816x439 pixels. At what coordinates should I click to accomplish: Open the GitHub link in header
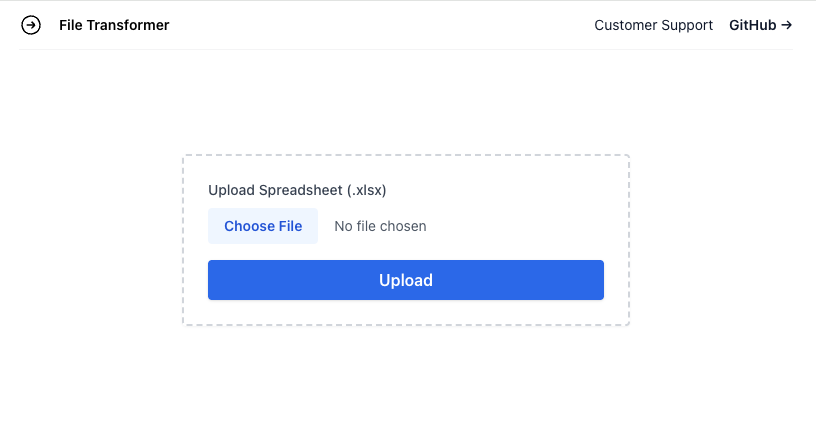coord(760,25)
